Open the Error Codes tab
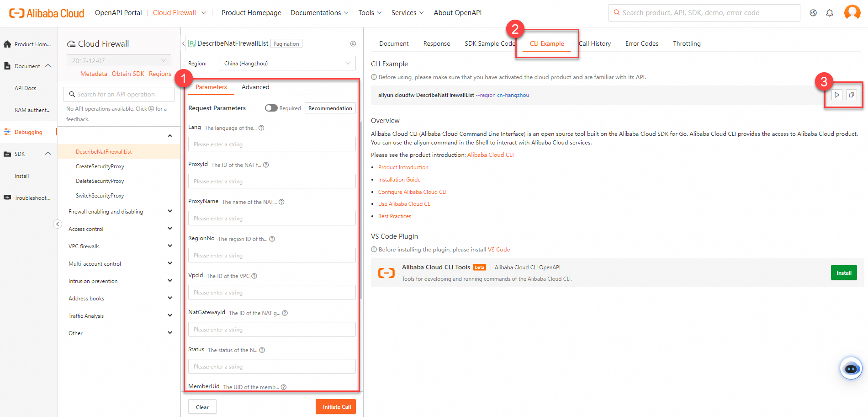This screenshot has width=868, height=417. 642,43
